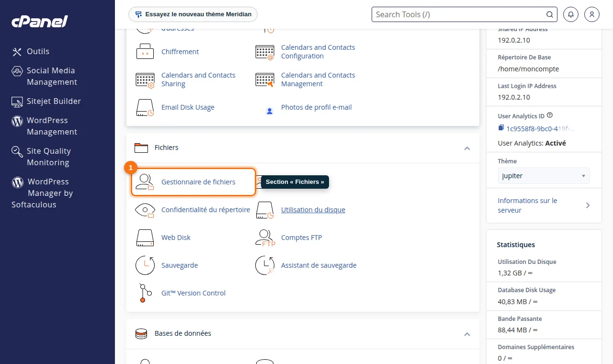
Task: Click the Bases de données section icon
Action: [141, 334]
